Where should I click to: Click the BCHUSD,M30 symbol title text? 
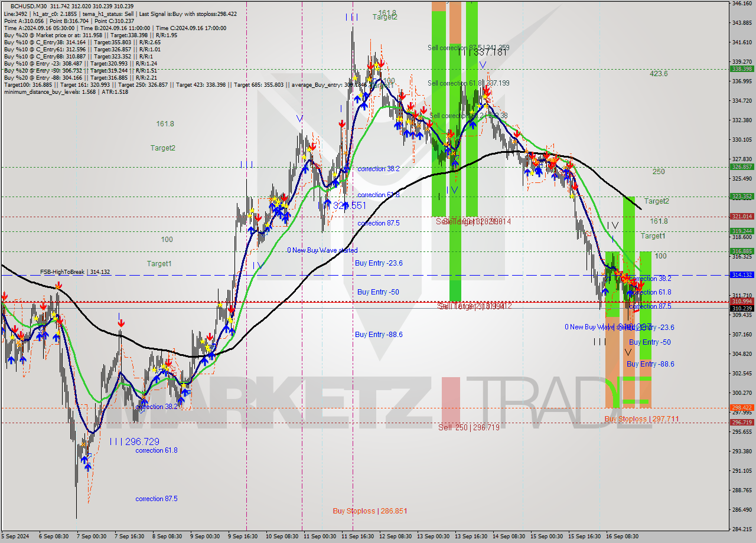pos(29,5)
